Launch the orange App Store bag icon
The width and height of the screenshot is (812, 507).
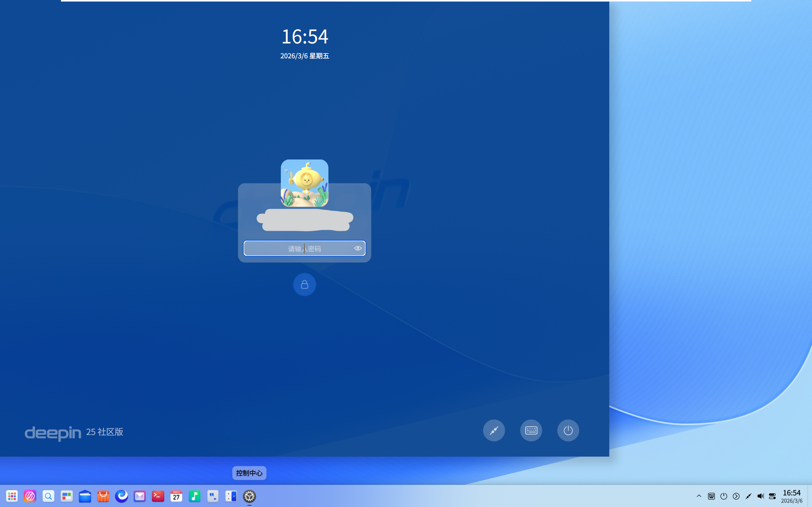tap(103, 496)
